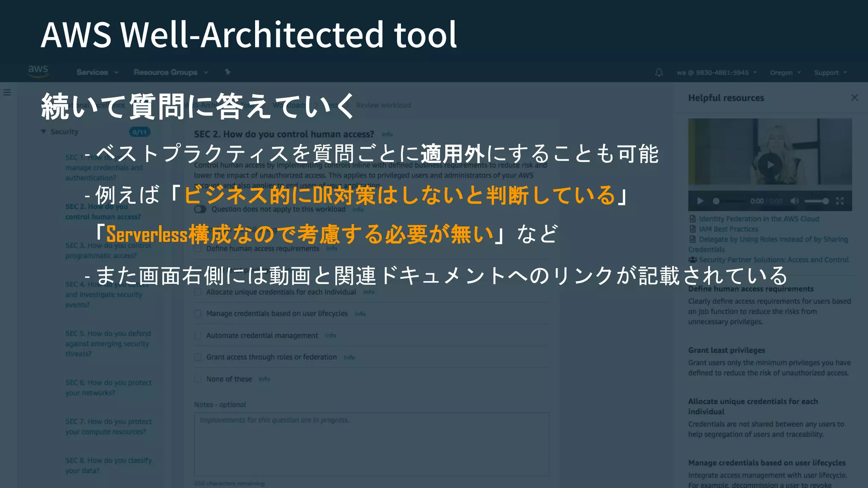Open Info for Automate credential management
Viewport: 868px width, 488px height.
coord(331,335)
